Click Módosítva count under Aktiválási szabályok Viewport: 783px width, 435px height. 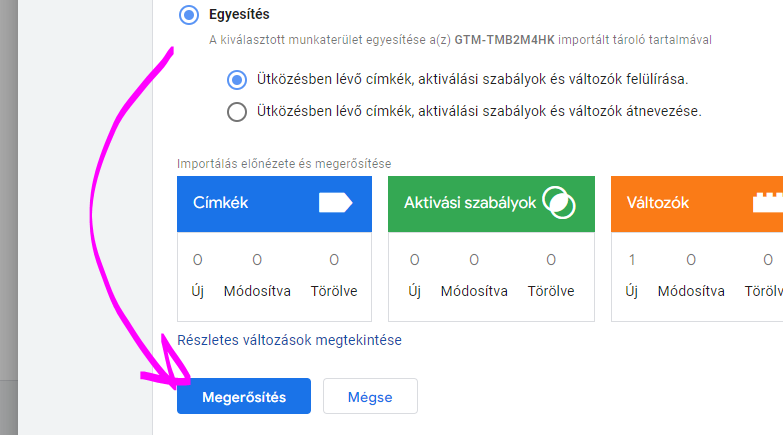click(x=474, y=260)
